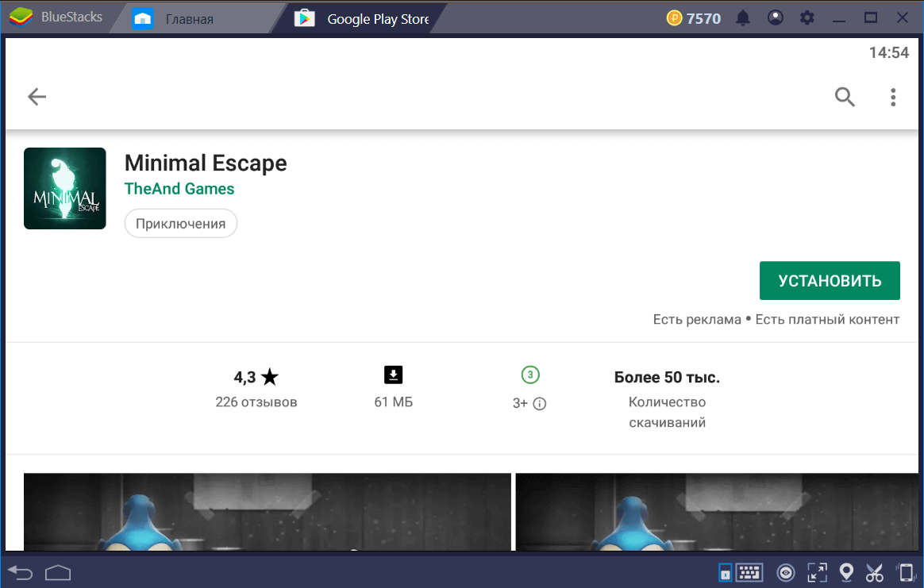Open the BlueStacks account profile icon

[x=776, y=17]
